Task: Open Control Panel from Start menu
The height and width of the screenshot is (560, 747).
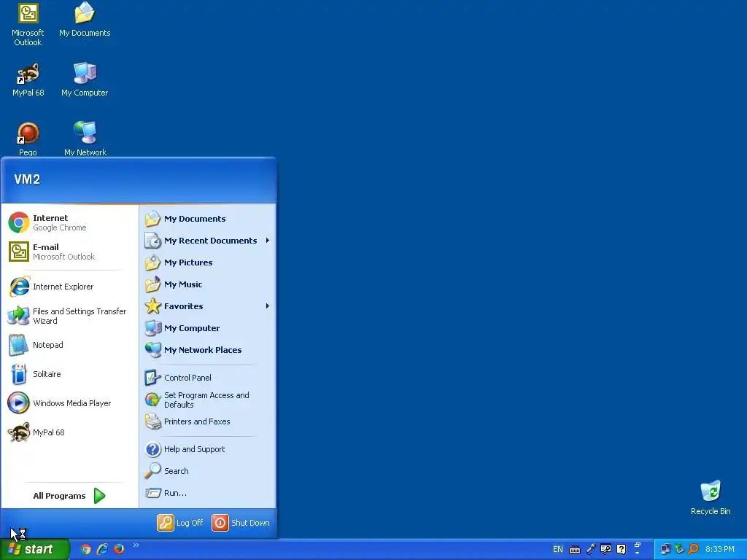Action: click(x=208, y=378)
